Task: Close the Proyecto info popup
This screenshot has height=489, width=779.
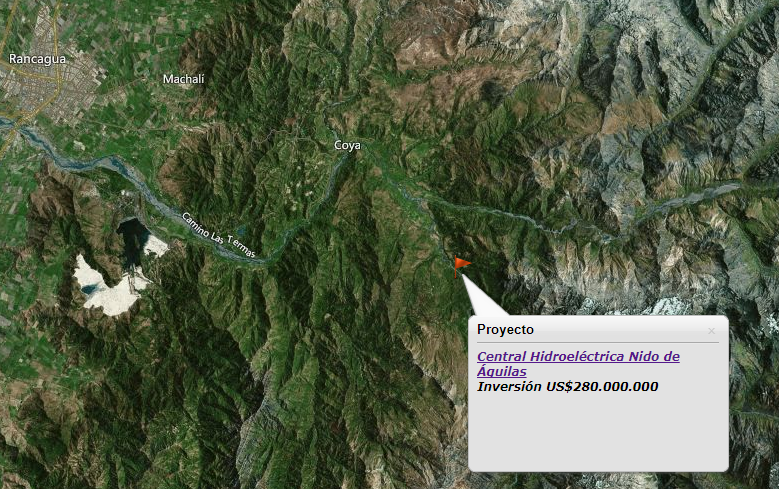Action: 711,330
